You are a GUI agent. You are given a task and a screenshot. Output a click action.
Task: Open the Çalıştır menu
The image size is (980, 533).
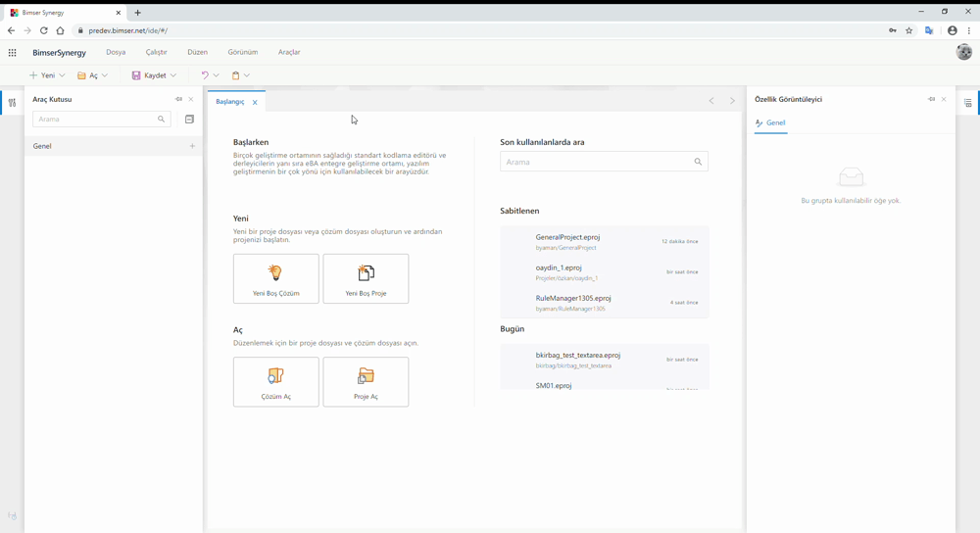[x=156, y=52]
